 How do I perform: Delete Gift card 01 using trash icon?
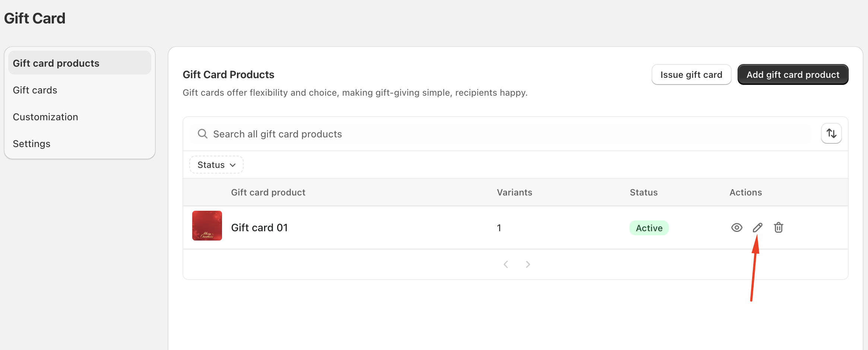click(x=778, y=227)
